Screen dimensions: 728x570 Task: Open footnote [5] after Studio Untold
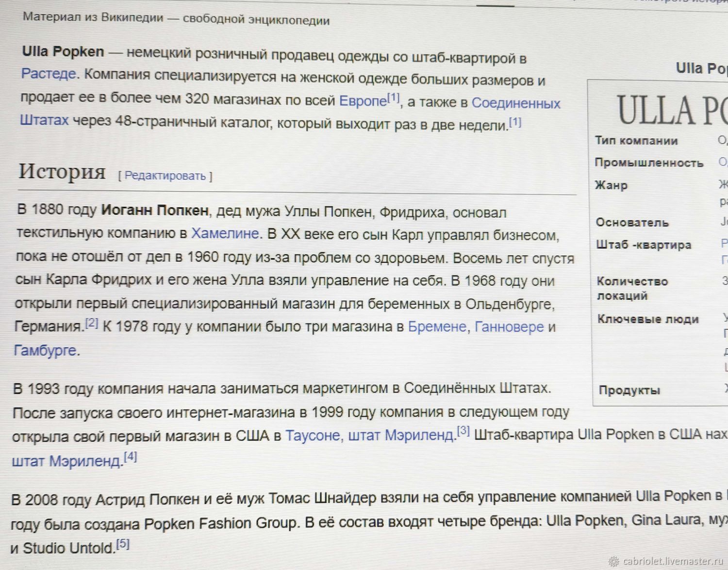click(x=123, y=544)
